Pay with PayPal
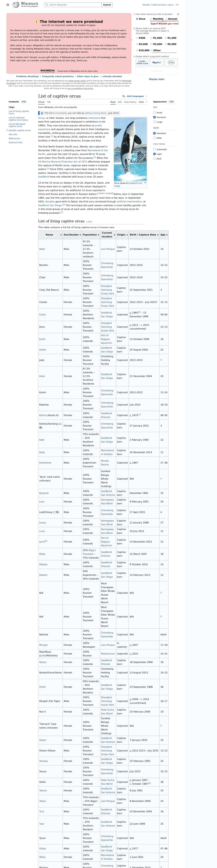This screenshot has height=868, width=217. [156, 62]
